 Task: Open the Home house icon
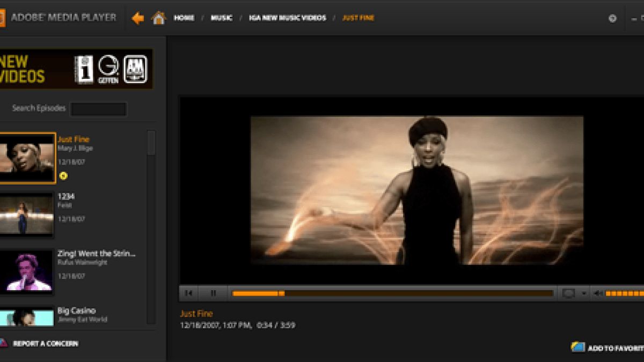pos(159,18)
